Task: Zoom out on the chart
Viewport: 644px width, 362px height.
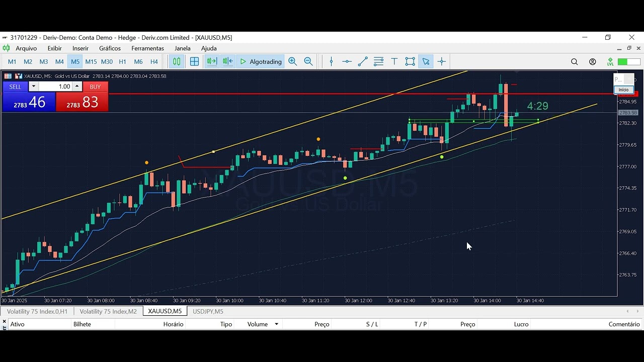Action: (x=308, y=61)
